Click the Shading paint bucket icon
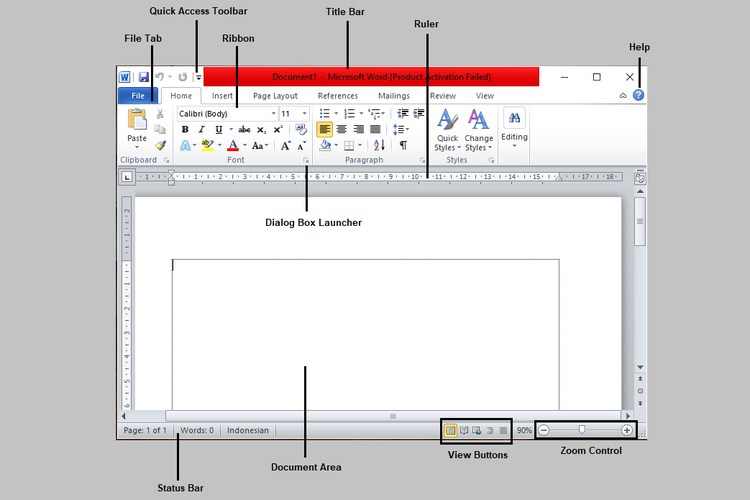Image resolution: width=750 pixels, height=500 pixels. (x=326, y=145)
